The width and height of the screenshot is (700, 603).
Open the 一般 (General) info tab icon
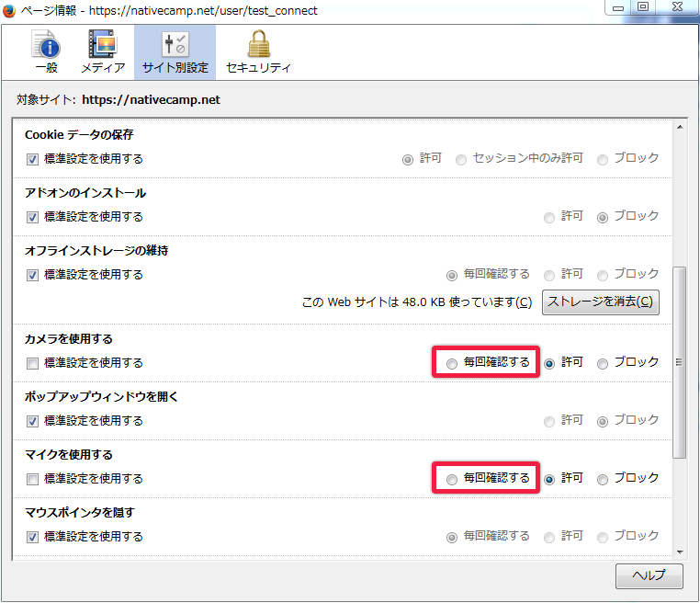[x=47, y=51]
